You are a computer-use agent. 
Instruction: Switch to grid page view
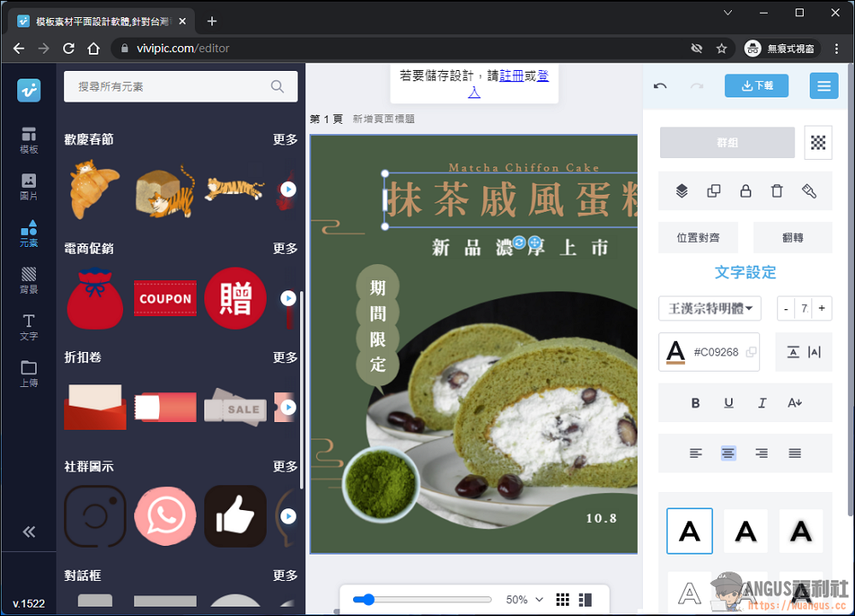(563, 600)
